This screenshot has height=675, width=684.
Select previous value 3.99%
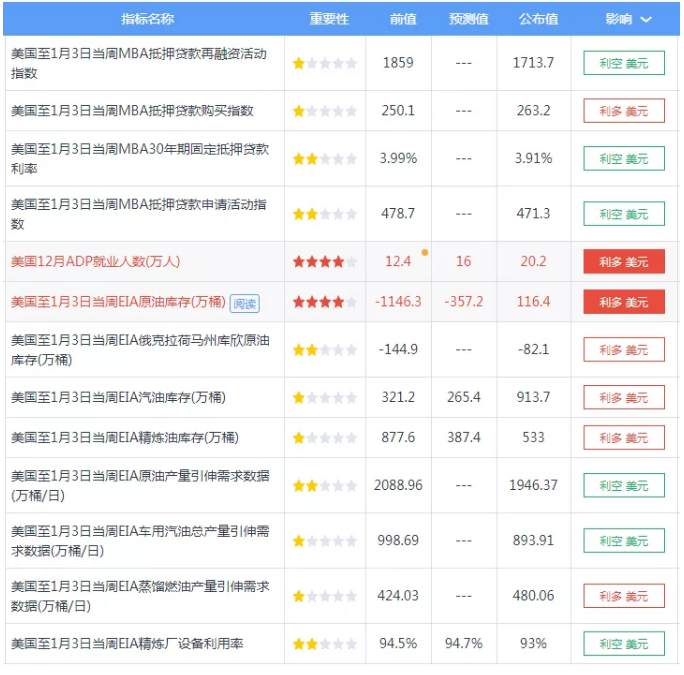pyautogui.click(x=398, y=158)
